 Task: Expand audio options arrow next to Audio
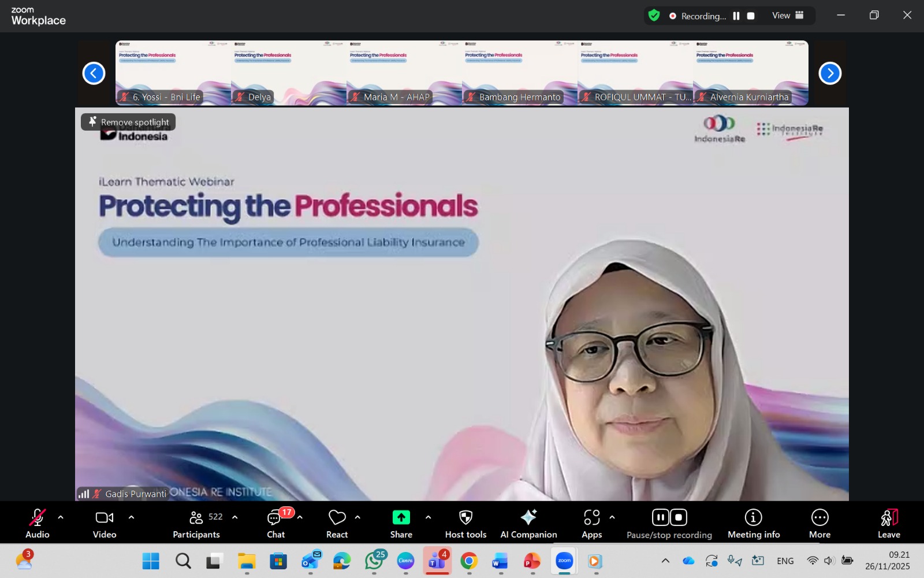tap(61, 517)
